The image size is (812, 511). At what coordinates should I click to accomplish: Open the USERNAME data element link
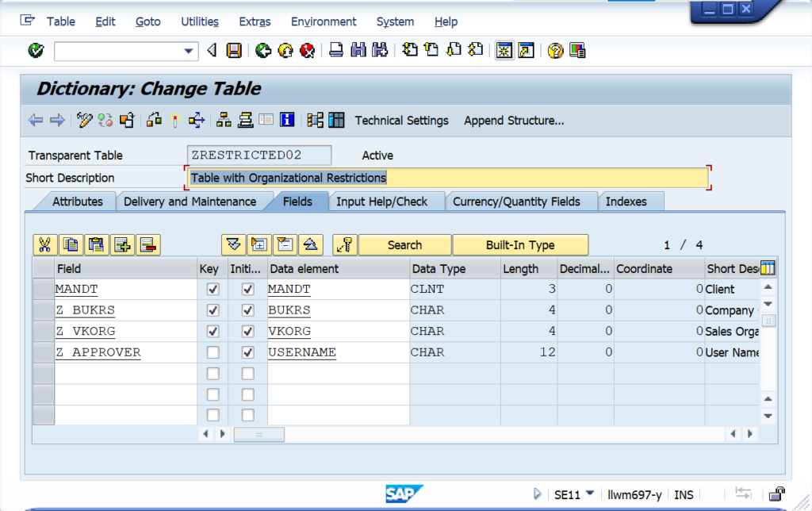coord(302,352)
